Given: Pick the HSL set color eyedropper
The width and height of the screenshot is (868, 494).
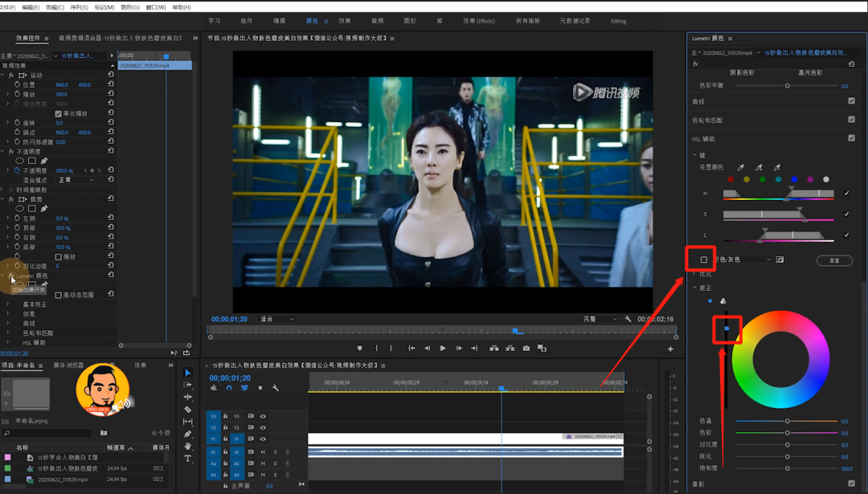Looking at the screenshot, I should click(741, 167).
